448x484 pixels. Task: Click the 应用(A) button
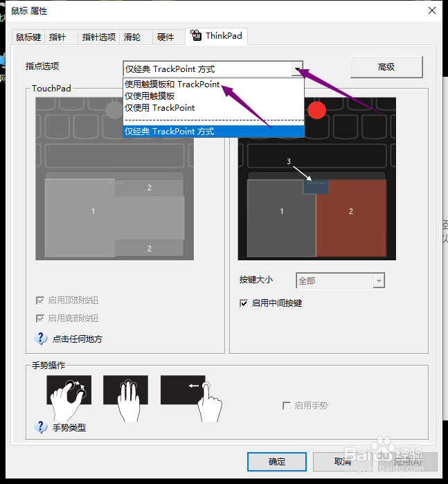408,462
